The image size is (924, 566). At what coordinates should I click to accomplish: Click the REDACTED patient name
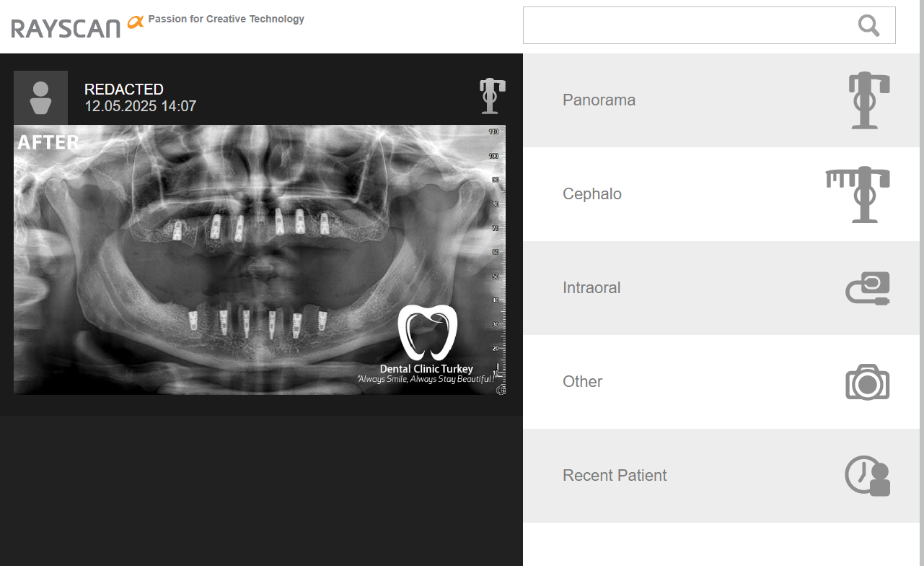coord(124,90)
